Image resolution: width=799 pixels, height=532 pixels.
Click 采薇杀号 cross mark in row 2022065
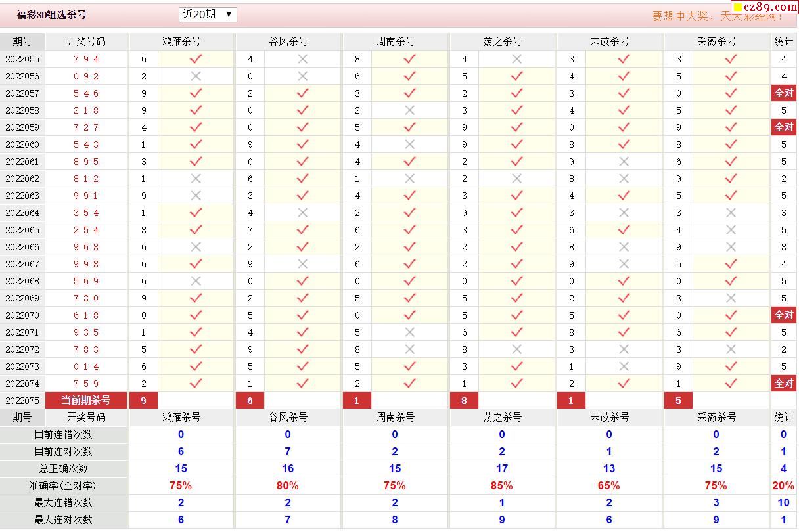[x=731, y=230]
